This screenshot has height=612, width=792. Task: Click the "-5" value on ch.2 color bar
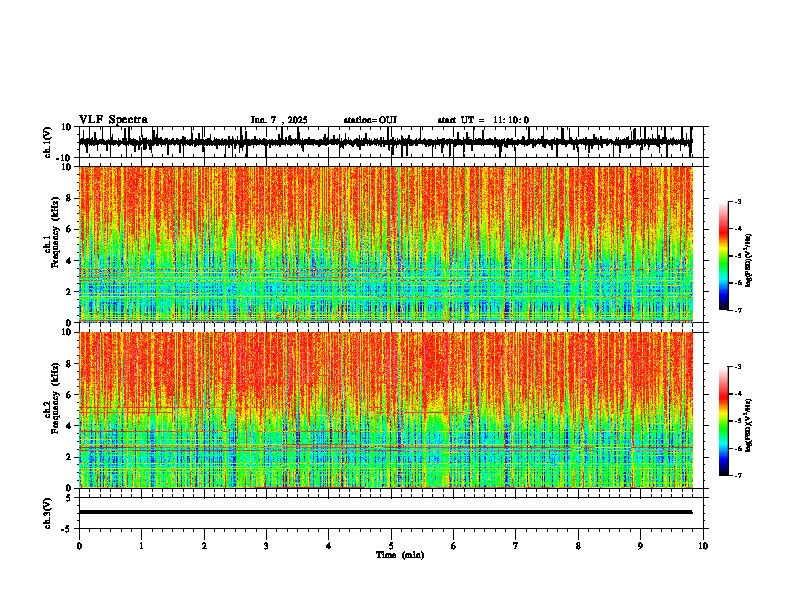(x=737, y=421)
